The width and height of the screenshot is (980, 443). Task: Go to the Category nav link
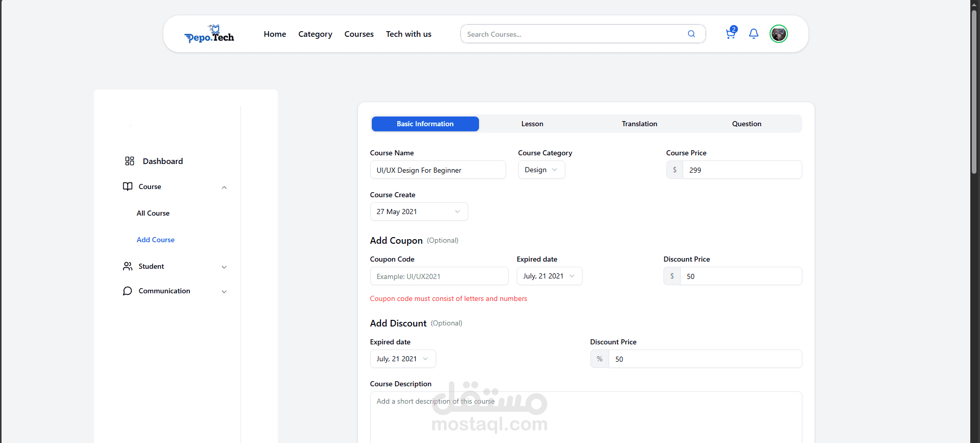(x=315, y=34)
